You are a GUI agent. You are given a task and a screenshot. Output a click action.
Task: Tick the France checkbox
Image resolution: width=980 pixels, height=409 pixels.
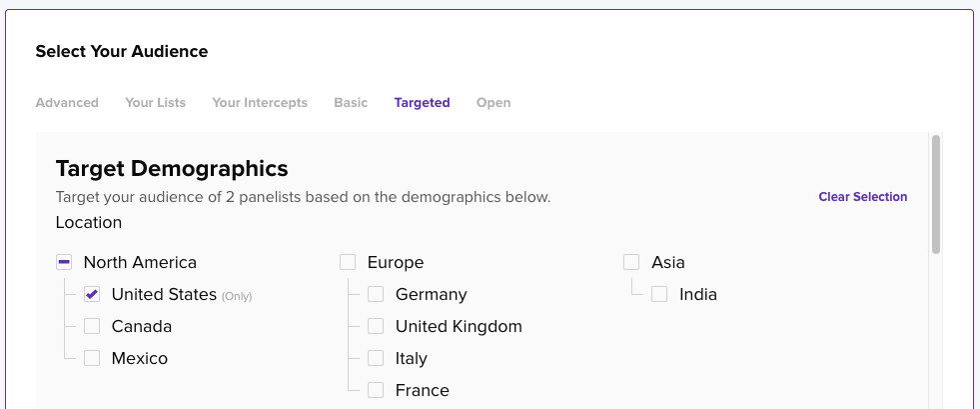[x=376, y=390]
